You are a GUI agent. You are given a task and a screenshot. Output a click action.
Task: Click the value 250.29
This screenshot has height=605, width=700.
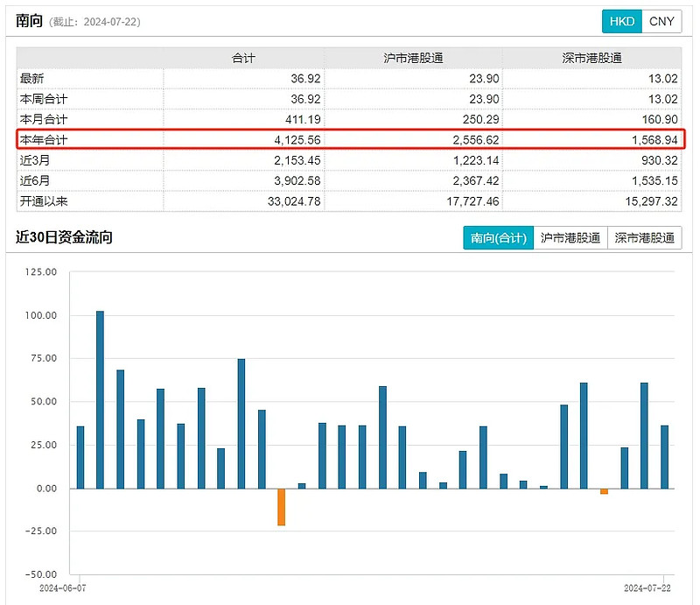[481, 120]
